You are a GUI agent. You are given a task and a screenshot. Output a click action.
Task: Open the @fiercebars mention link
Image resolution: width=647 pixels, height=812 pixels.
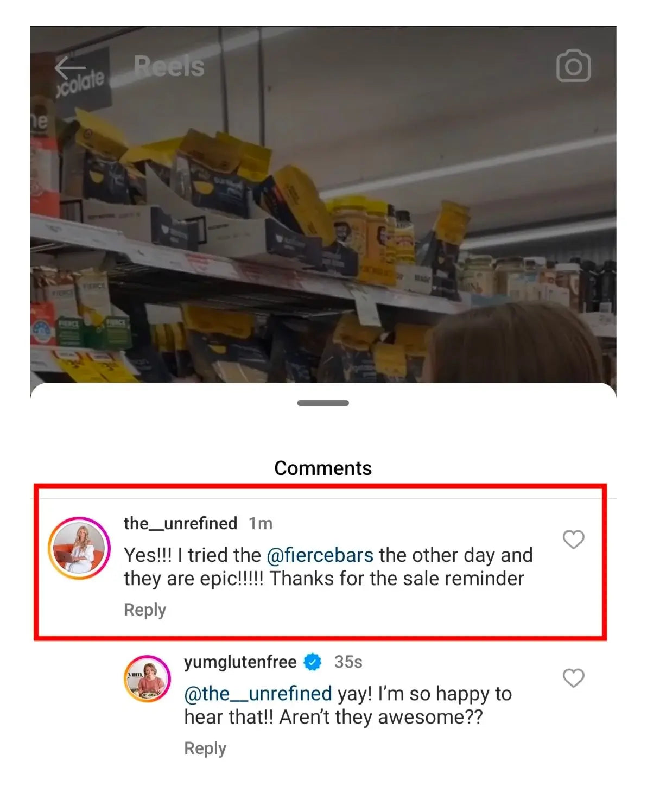[320, 555]
